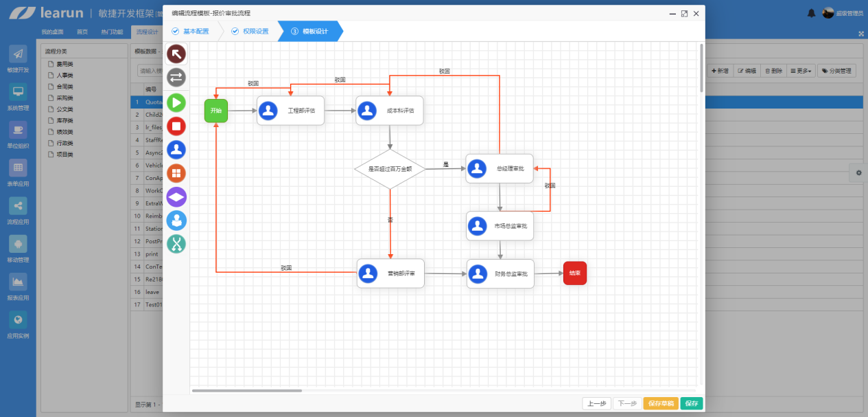The image size is (868, 417).
Task: Select the pointer arrow tool in palette
Action: point(176,54)
